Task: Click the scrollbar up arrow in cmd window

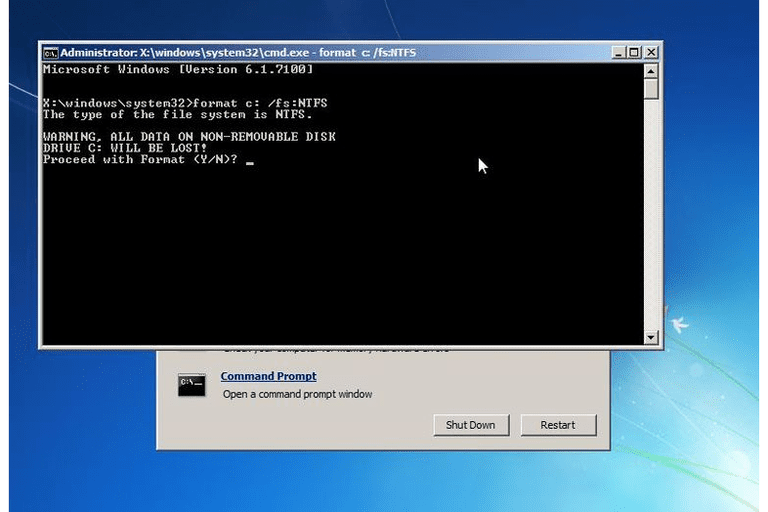Action: point(650,72)
